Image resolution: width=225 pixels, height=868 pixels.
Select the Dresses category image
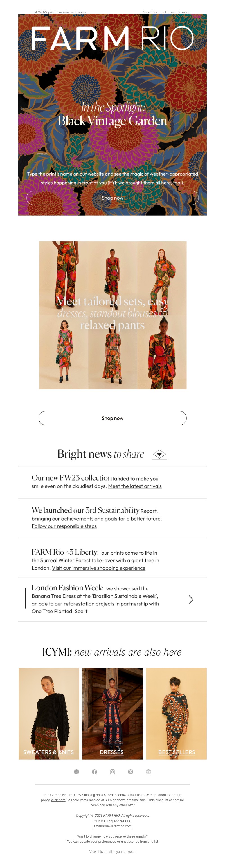tap(112, 713)
